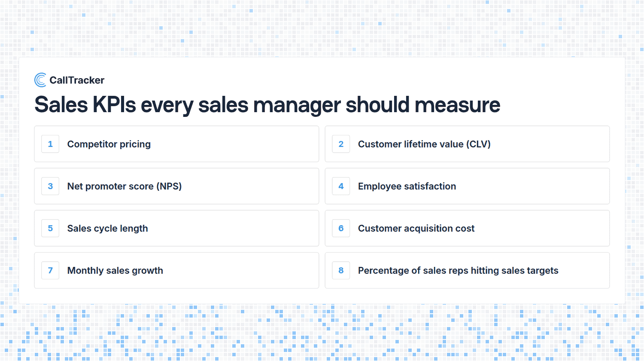Click 'Sales cycle length' text

pyautogui.click(x=108, y=229)
